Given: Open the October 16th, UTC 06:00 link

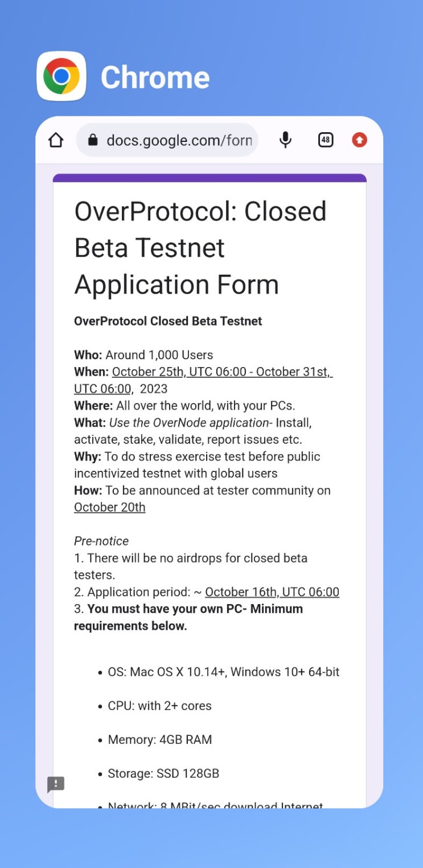Looking at the screenshot, I should point(272,592).
